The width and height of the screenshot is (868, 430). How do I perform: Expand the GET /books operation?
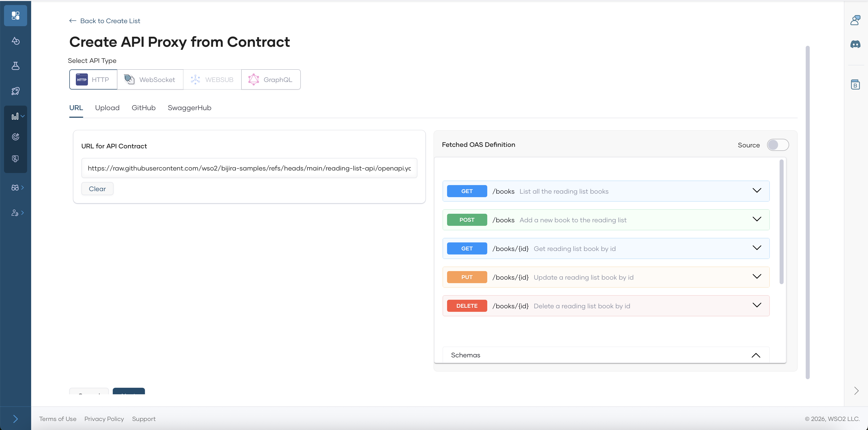tap(756, 191)
